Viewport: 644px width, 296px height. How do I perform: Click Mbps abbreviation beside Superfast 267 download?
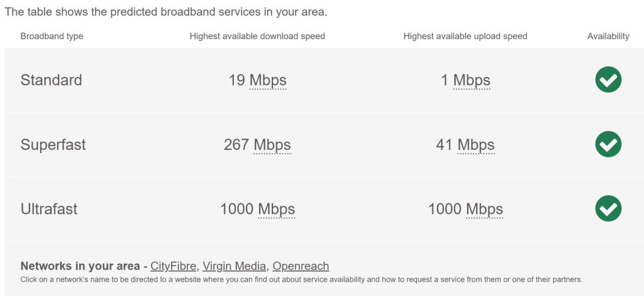click(272, 144)
